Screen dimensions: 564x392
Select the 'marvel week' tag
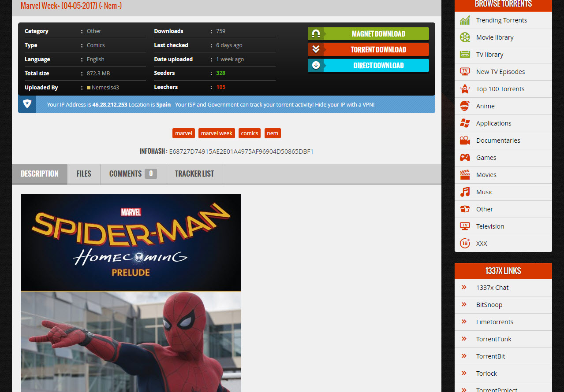tap(217, 133)
